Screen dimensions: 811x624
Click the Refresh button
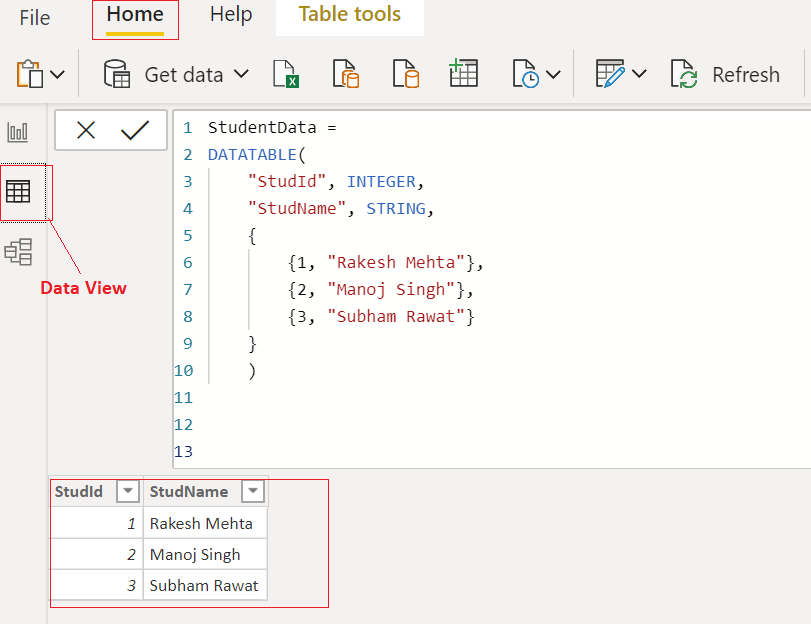[725, 75]
